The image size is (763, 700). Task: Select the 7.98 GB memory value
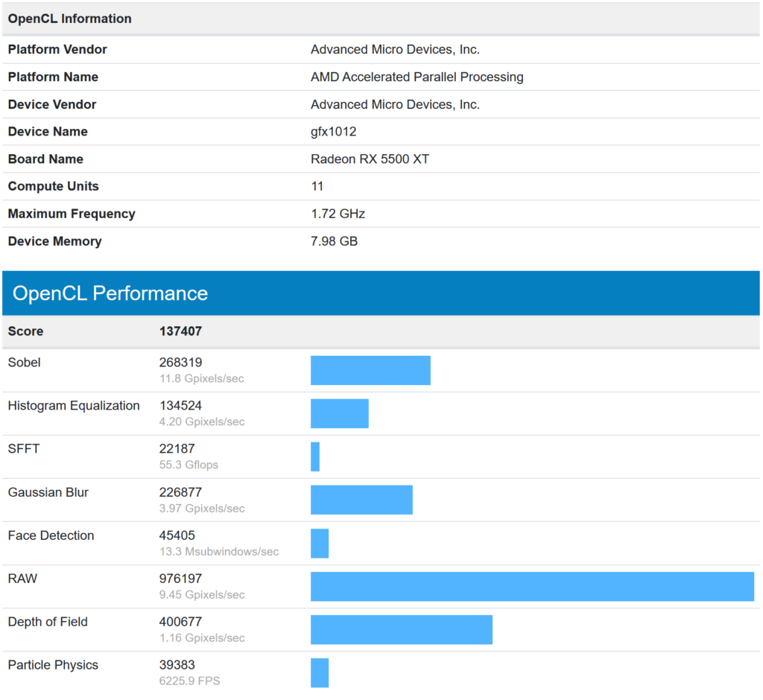click(335, 241)
